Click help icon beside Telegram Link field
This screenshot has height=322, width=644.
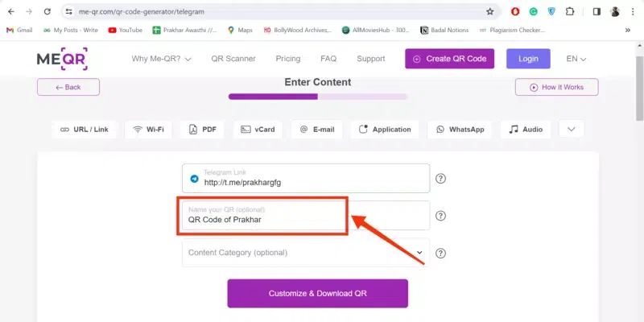pos(440,179)
